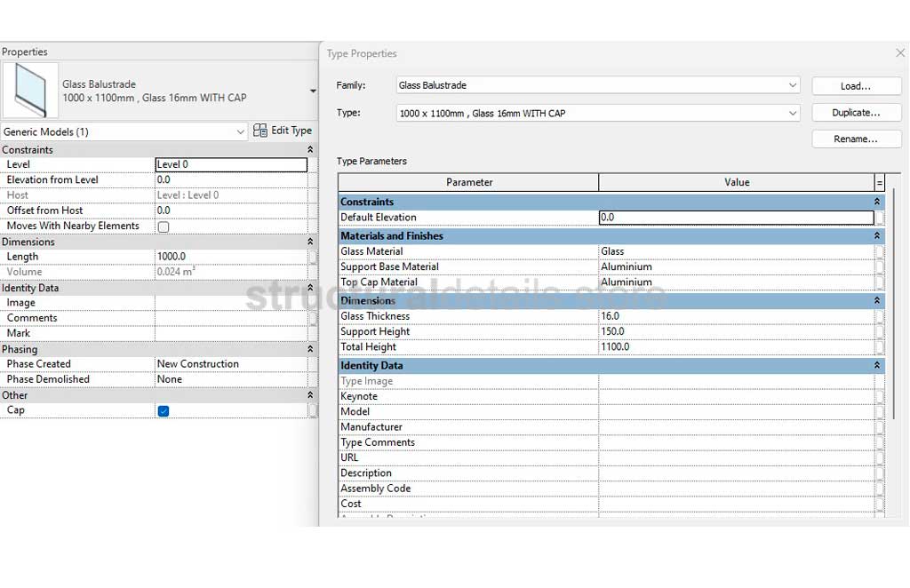The width and height of the screenshot is (910, 588).
Task: Collapse the Phasing group in Properties
Action: pos(310,349)
